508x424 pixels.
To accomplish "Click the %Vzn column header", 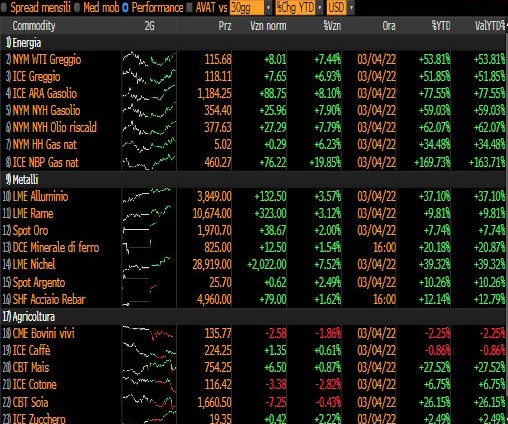I will [x=332, y=26].
